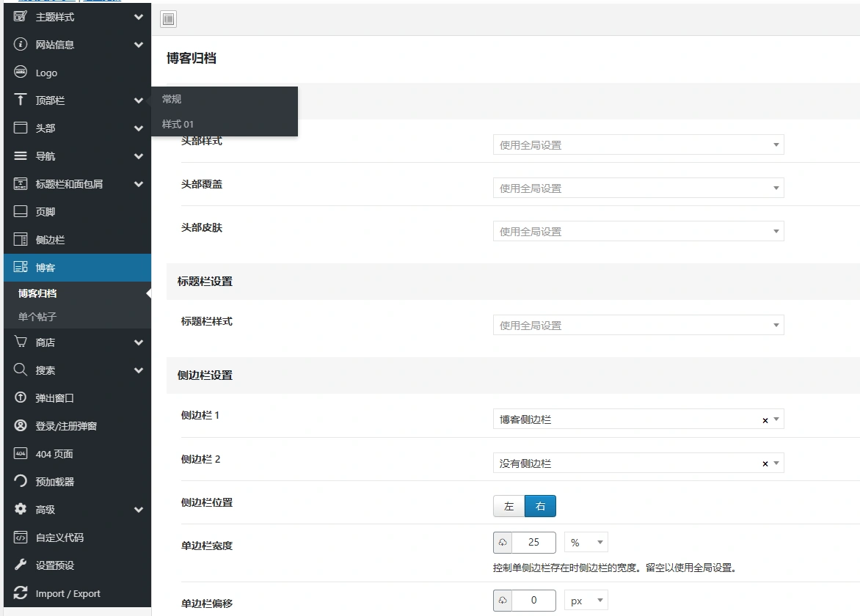Open the 页脚 (Footer) settings panel

click(47, 212)
